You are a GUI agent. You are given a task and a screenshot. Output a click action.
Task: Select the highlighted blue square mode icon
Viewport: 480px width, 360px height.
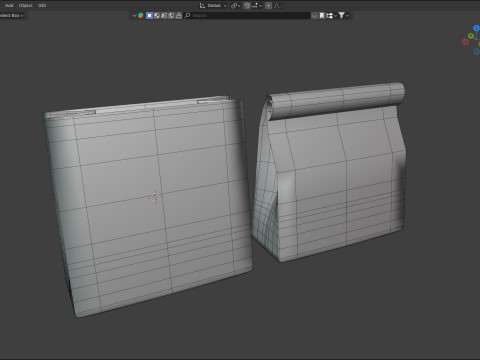pyautogui.click(x=149, y=15)
